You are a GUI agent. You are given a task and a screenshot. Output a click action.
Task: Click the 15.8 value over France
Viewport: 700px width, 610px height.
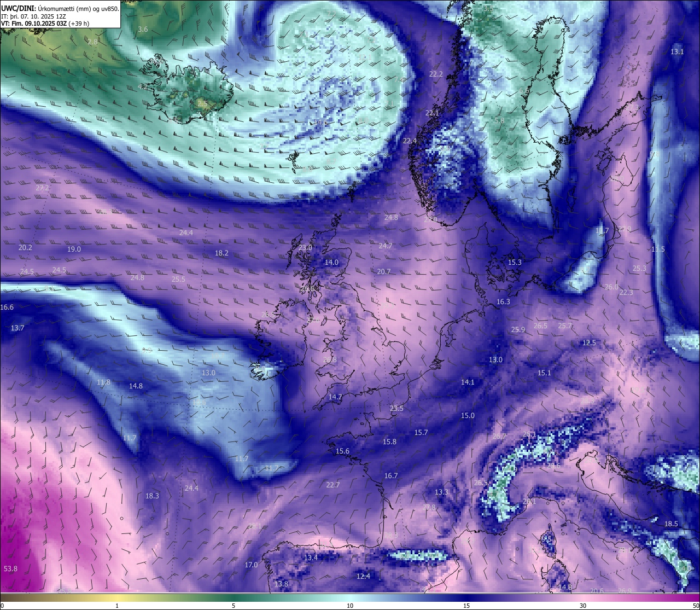[x=389, y=441]
